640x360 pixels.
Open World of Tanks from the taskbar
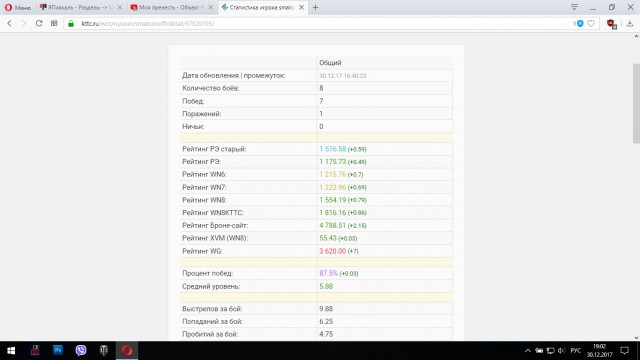coord(104,351)
